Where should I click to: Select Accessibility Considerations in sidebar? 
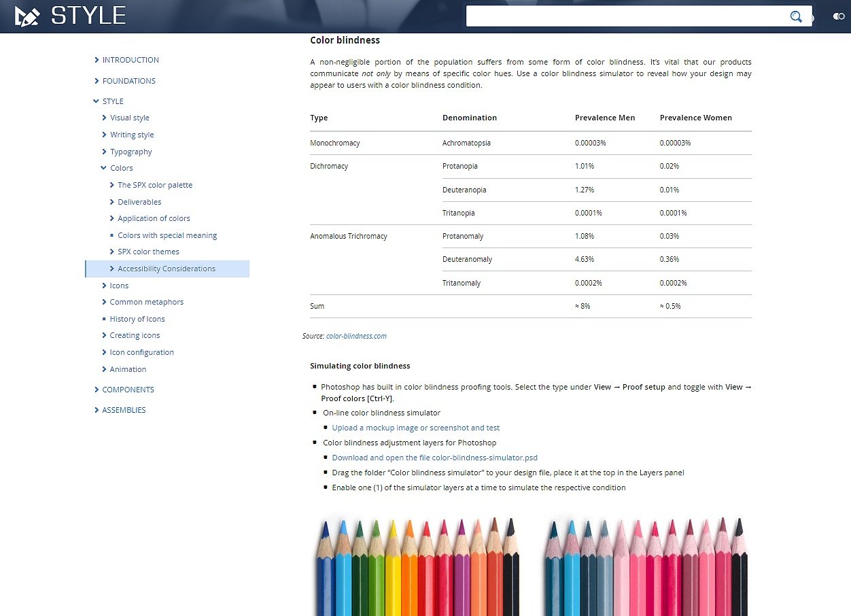click(167, 269)
